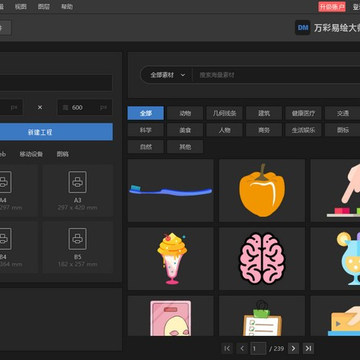Pick the pointing hand asset

click(335, 191)
